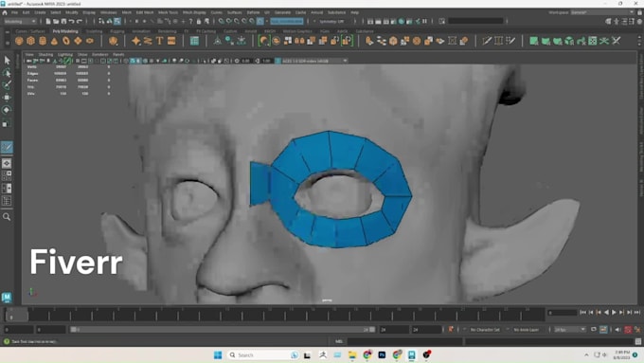Viewport: 644px width, 363px height.
Task: Open the Windows menu
Action: pos(108,12)
